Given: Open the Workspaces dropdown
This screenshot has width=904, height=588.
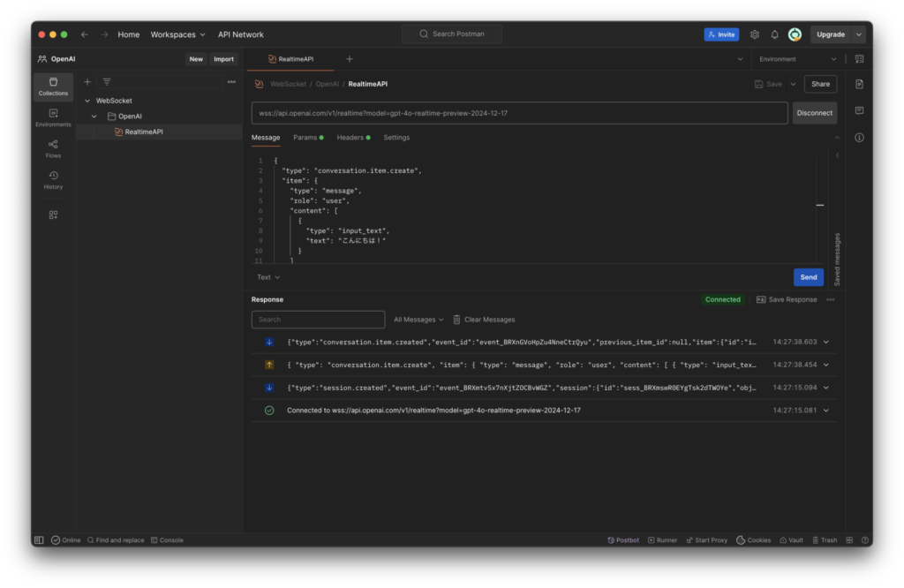Looking at the screenshot, I should [x=177, y=34].
